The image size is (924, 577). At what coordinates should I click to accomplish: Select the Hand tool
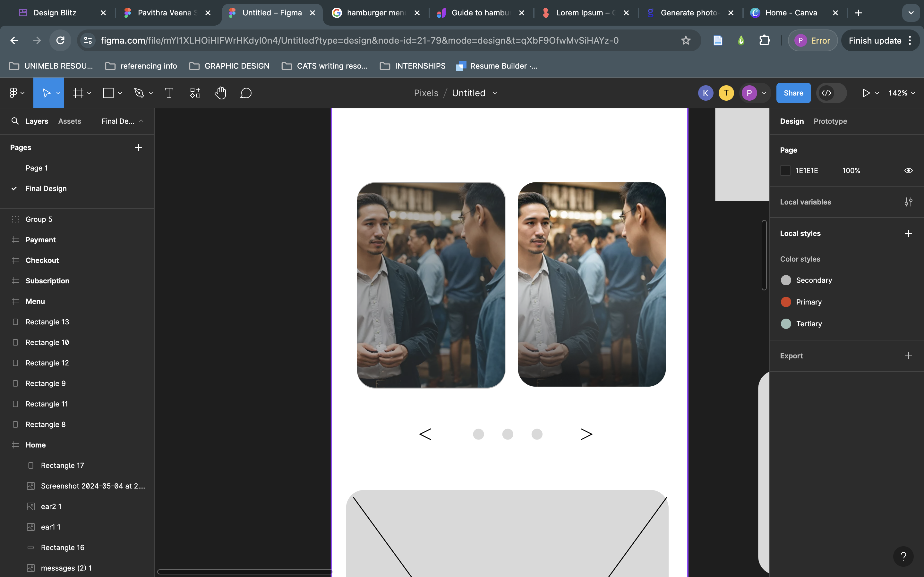tap(220, 93)
